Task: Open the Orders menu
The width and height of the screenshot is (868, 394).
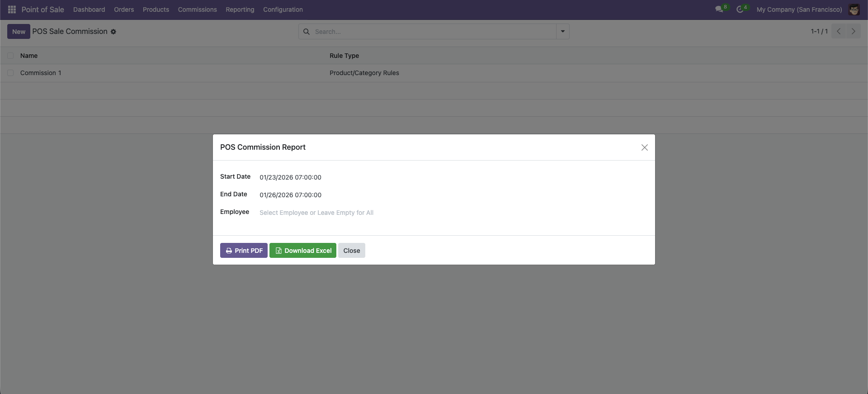Action: pyautogui.click(x=124, y=9)
